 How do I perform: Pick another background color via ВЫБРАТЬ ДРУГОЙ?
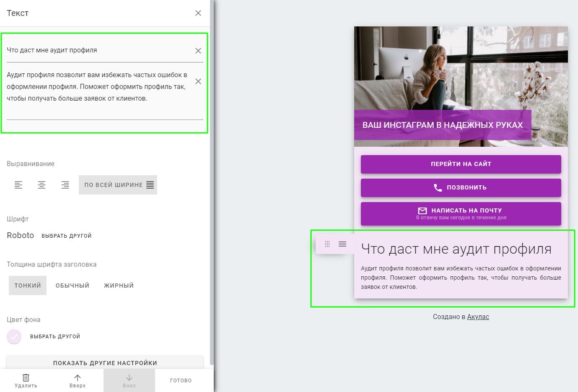(55, 336)
